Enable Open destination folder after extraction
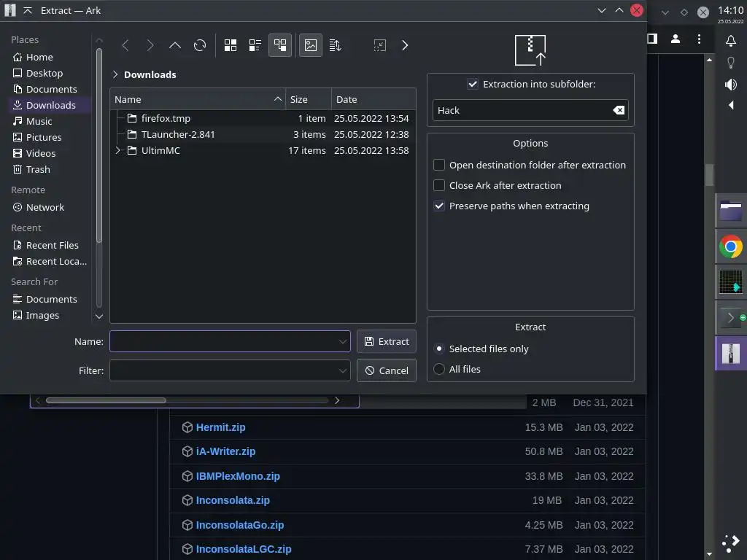The width and height of the screenshot is (747, 560). click(439, 166)
